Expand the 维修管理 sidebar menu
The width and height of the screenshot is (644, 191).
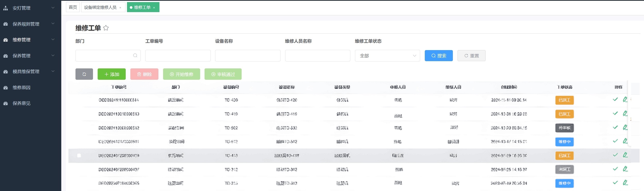click(x=30, y=40)
